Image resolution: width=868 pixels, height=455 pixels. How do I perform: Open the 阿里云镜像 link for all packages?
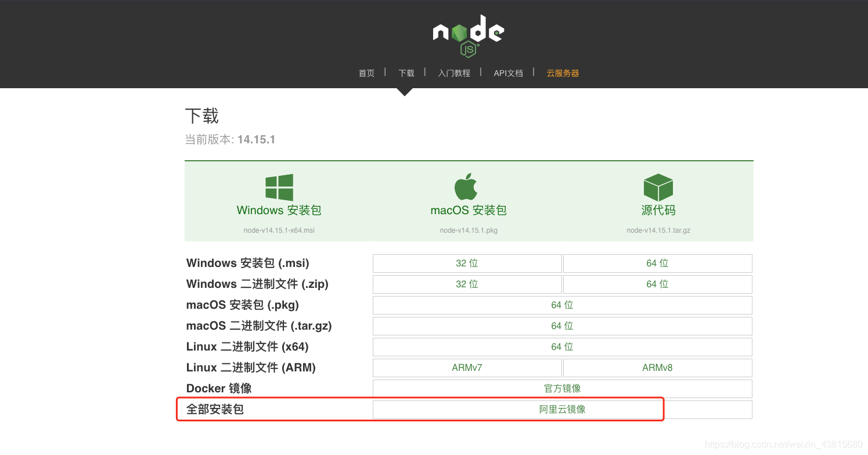click(x=563, y=410)
